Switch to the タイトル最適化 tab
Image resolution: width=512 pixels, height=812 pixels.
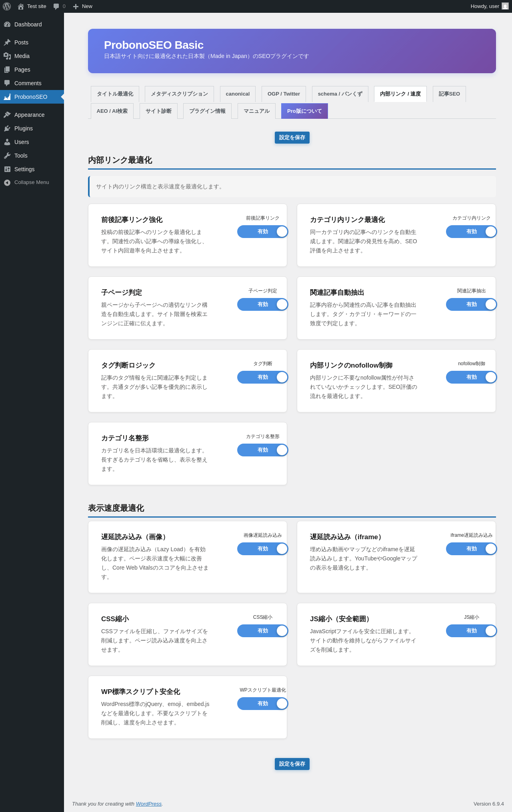(x=115, y=94)
